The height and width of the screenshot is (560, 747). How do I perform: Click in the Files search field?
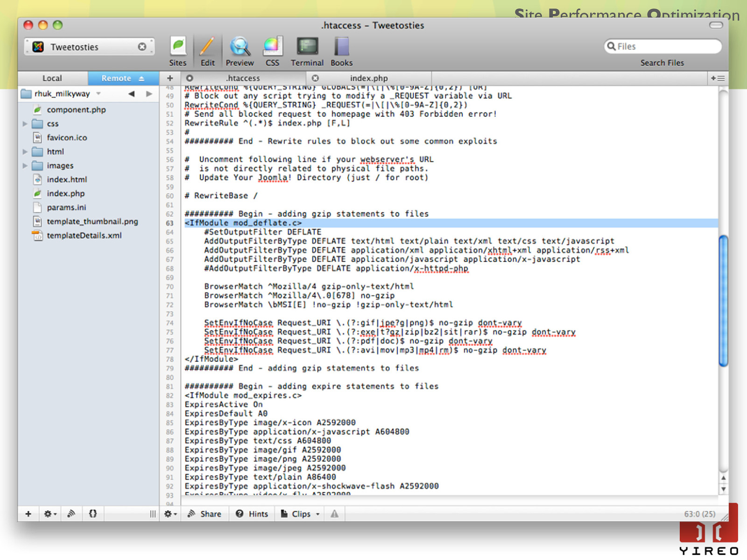click(663, 46)
